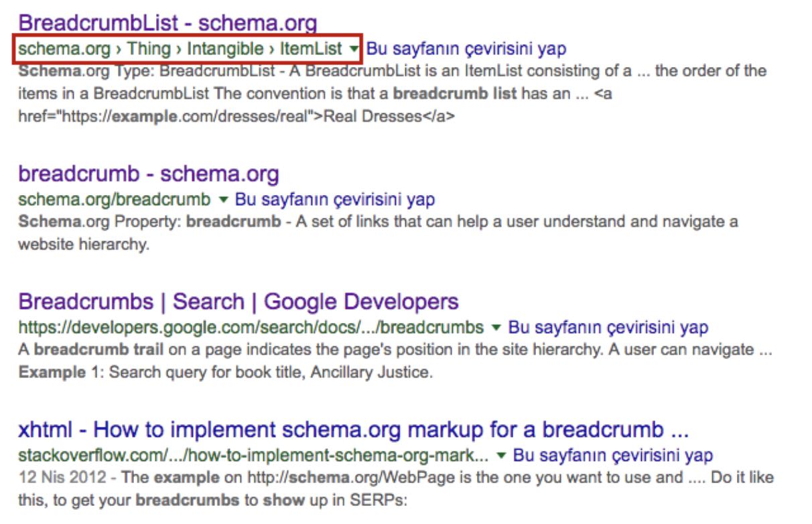Open the BreadcrumbList - schema.org result title
812x524 pixels.
pyautogui.click(x=167, y=23)
